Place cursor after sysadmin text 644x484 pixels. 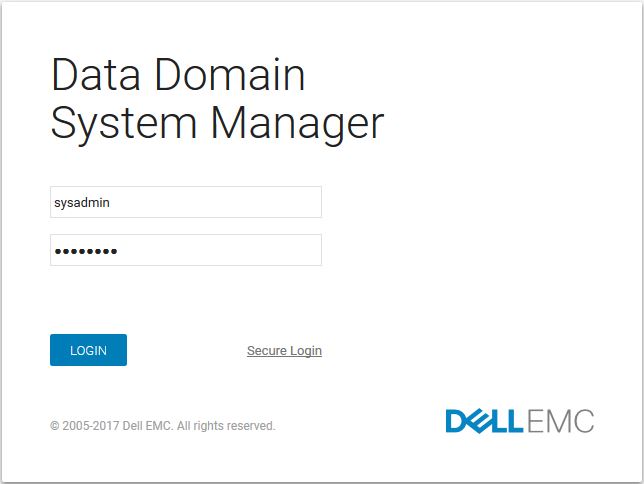(110, 202)
